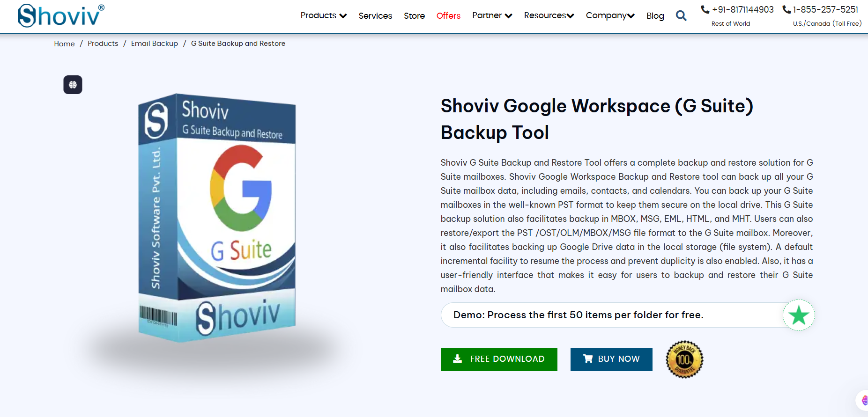Click the phone icon beside +91-8171144903
Screen dimensions: 868x417
[705, 9]
